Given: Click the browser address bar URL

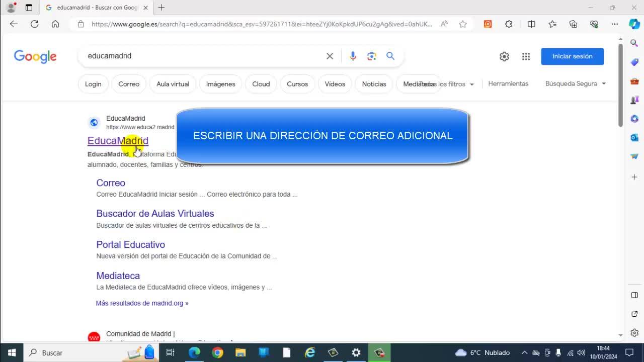Looking at the screenshot, I should [262, 24].
